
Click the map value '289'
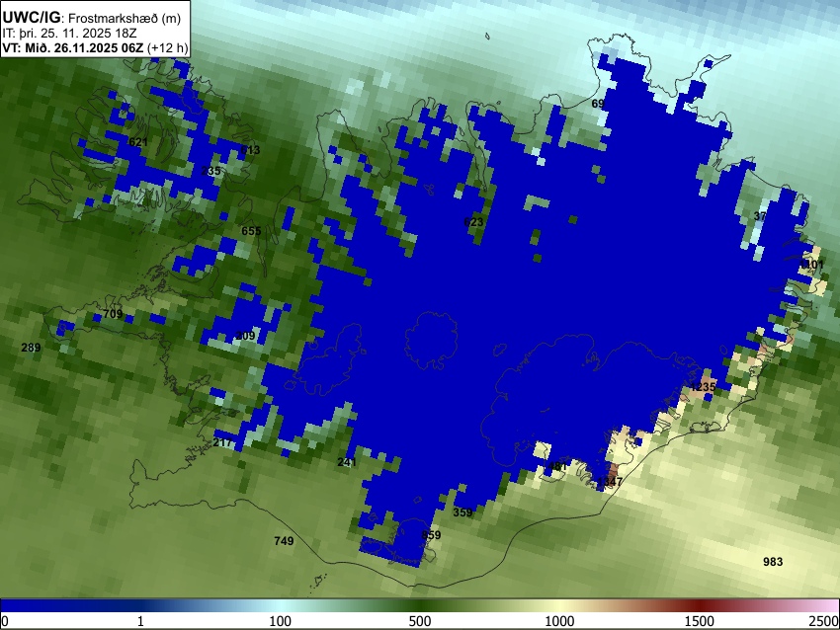pyautogui.click(x=31, y=348)
